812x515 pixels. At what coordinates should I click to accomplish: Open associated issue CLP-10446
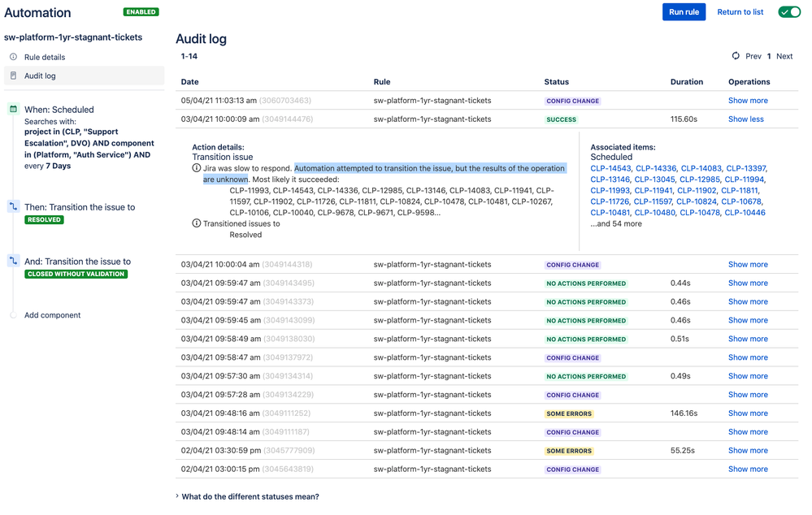tap(745, 213)
